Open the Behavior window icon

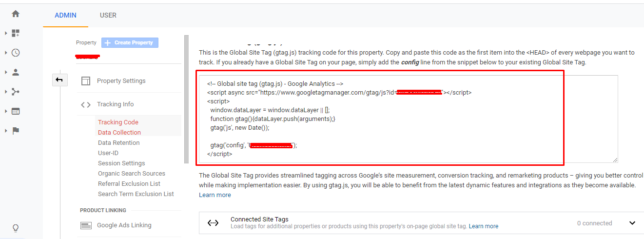16,111
